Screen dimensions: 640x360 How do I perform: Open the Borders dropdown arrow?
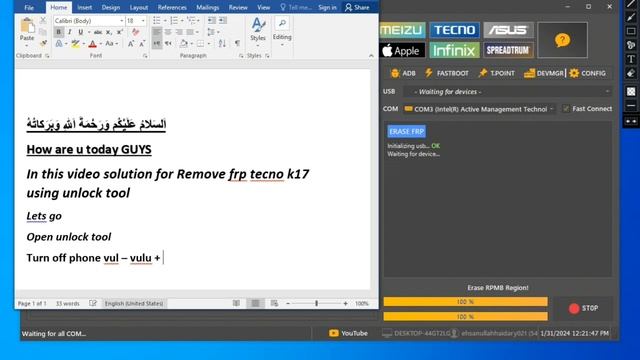209,44
